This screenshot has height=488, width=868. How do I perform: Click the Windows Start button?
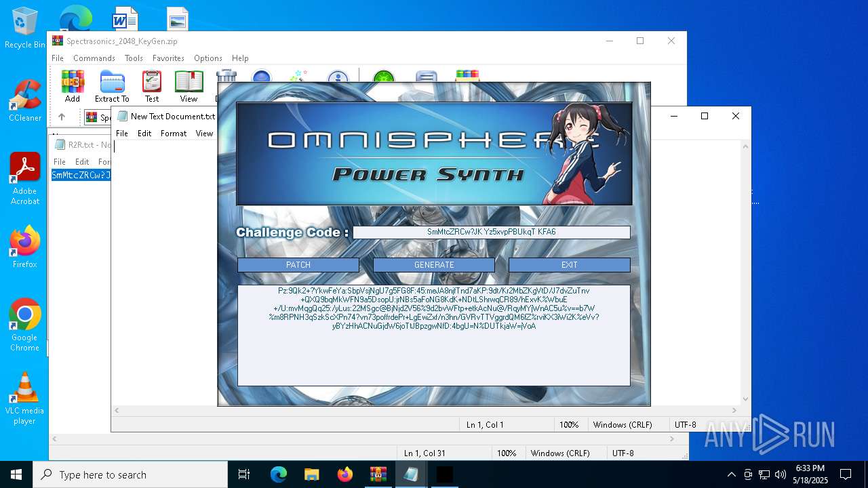[x=16, y=474]
